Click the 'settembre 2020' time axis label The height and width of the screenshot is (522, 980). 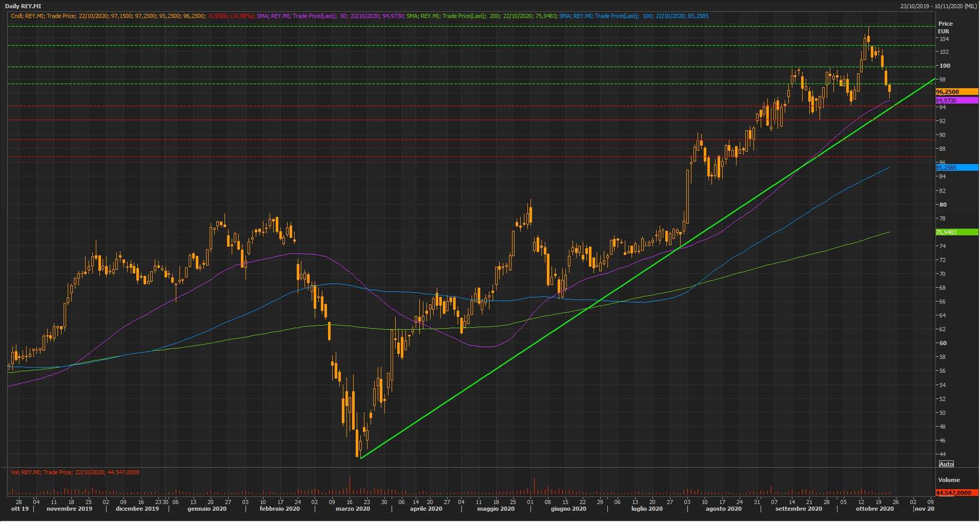[798, 509]
